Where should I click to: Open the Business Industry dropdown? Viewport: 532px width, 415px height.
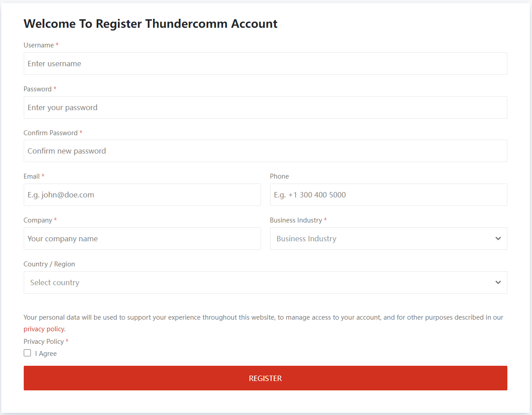click(389, 239)
